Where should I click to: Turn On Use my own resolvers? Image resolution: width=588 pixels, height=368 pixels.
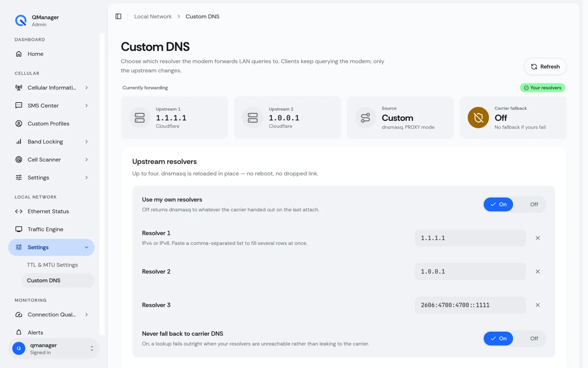(498, 205)
